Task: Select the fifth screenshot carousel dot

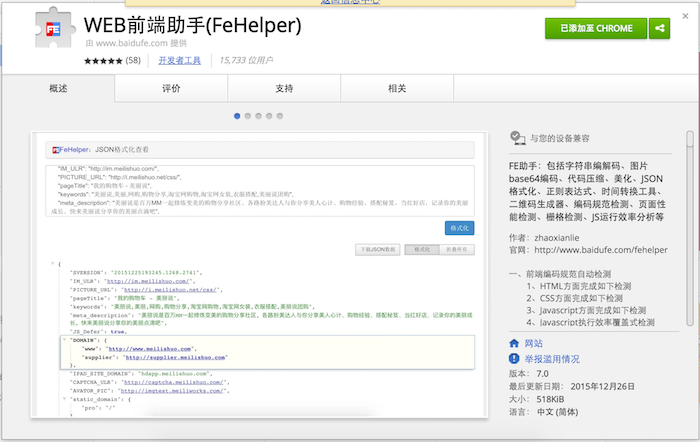Action: pyautogui.click(x=280, y=116)
